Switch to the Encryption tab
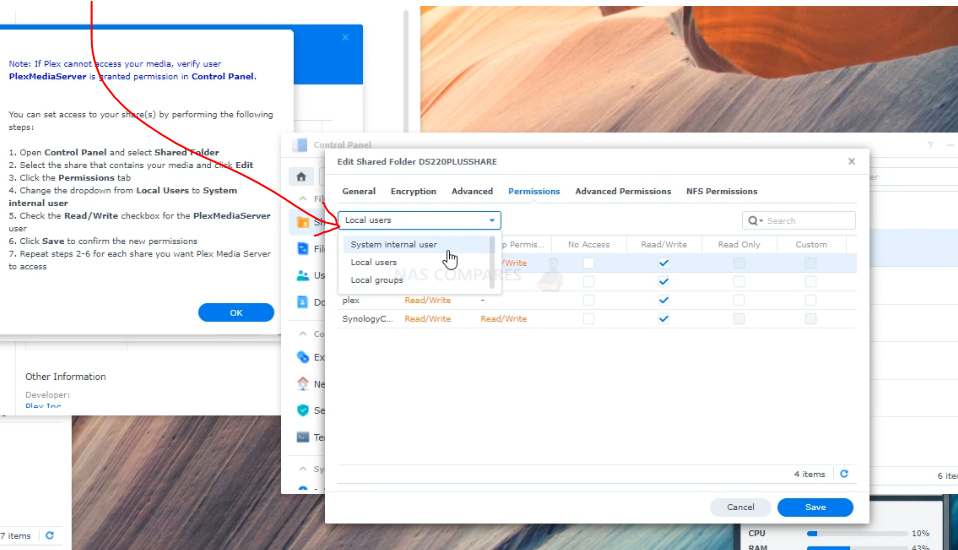This screenshot has height=550, width=958. point(414,191)
